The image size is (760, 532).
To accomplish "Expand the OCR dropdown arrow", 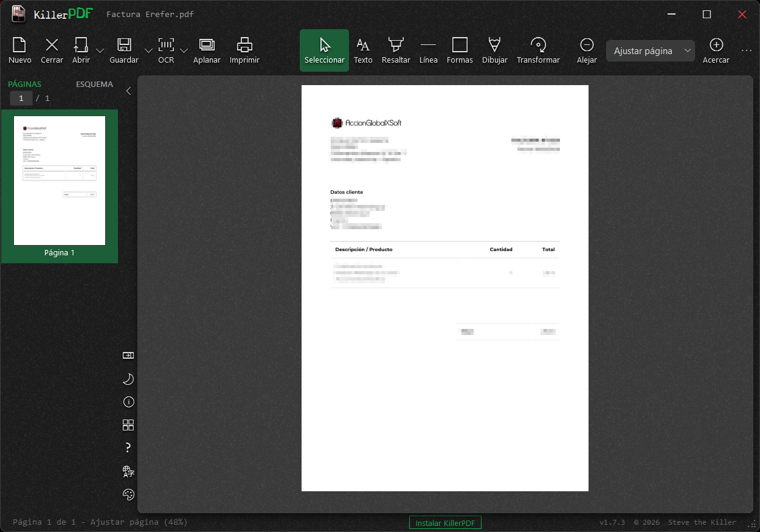I will pos(184,50).
